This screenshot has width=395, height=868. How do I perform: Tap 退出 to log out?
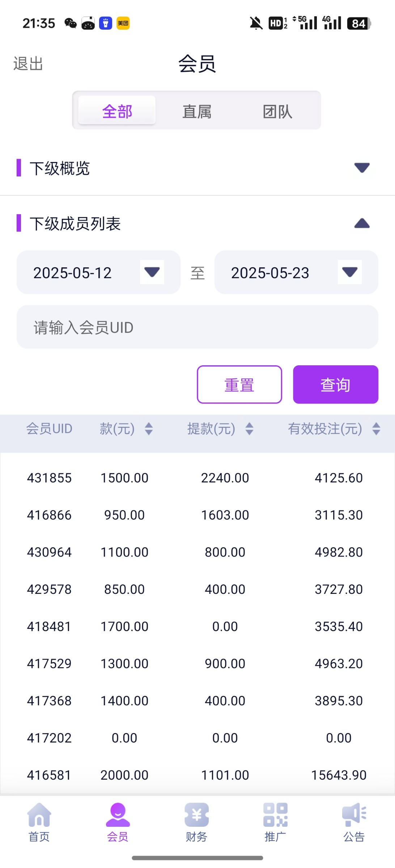click(28, 64)
